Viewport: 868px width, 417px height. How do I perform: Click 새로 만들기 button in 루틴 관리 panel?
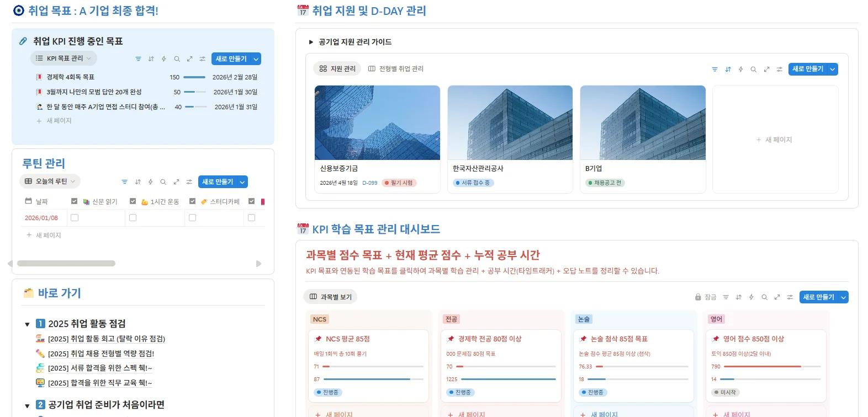pyautogui.click(x=218, y=182)
